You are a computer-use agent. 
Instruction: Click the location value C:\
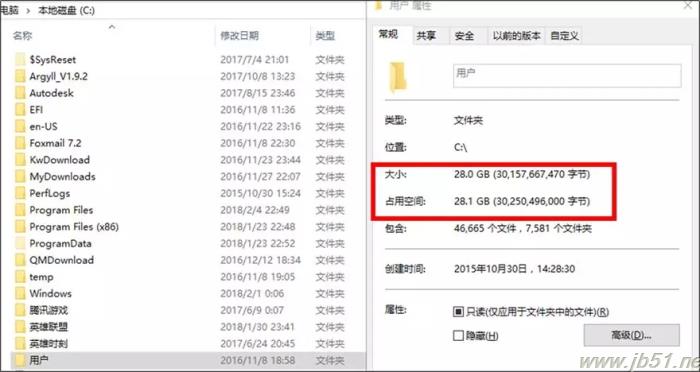coord(460,147)
